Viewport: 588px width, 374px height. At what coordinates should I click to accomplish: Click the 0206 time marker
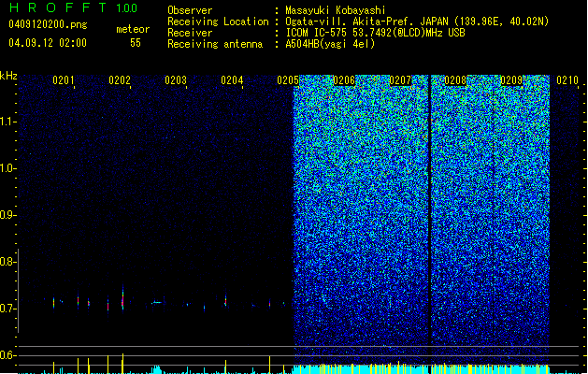tap(344, 80)
